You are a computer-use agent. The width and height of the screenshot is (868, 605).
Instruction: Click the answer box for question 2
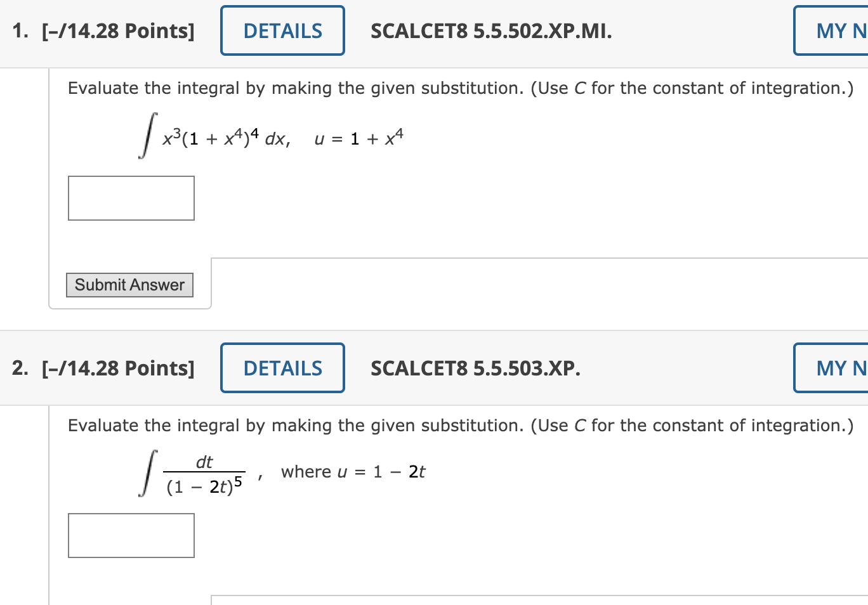(x=131, y=535)
